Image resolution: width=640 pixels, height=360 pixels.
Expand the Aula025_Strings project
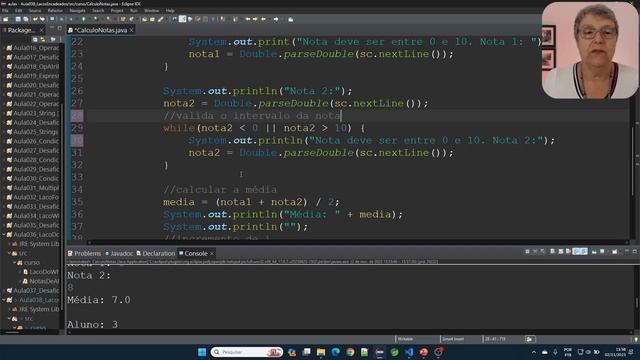pos(4,132)
